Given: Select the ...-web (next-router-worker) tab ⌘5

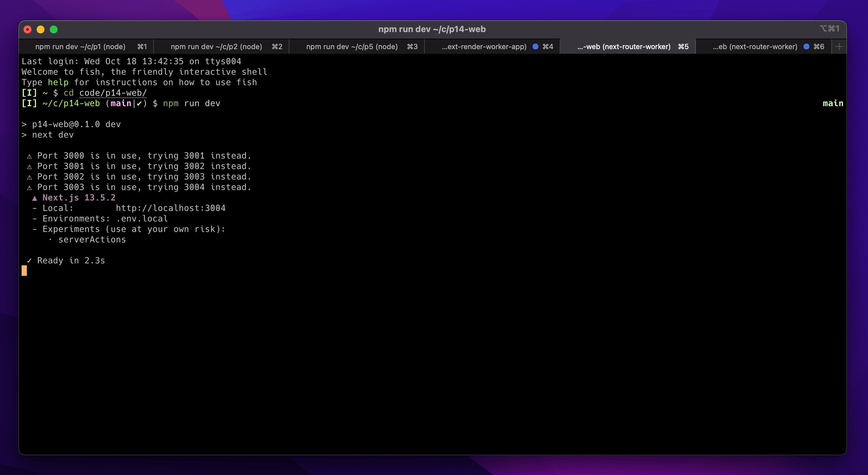Looking at the screenshot, I should (x=628, y=47).
